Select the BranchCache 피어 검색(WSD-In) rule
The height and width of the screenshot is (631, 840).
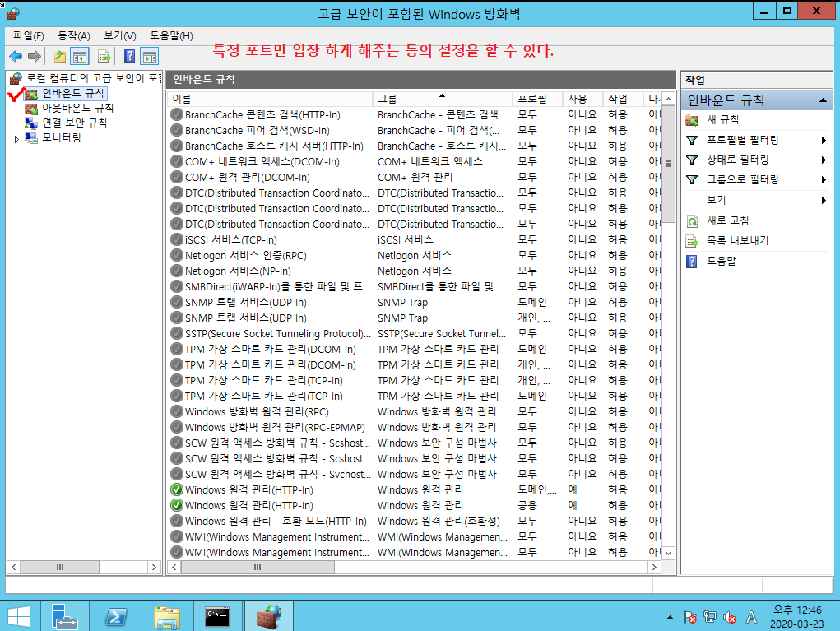coord(414,130)
